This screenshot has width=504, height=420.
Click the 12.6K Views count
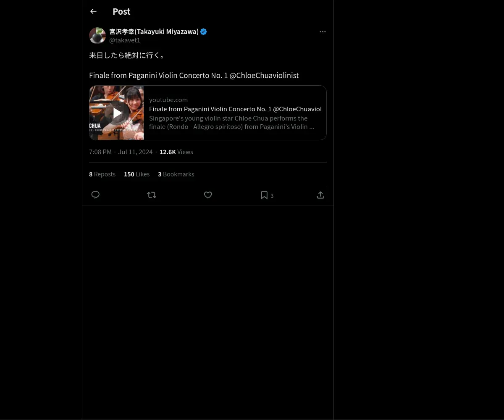point(176,152)
